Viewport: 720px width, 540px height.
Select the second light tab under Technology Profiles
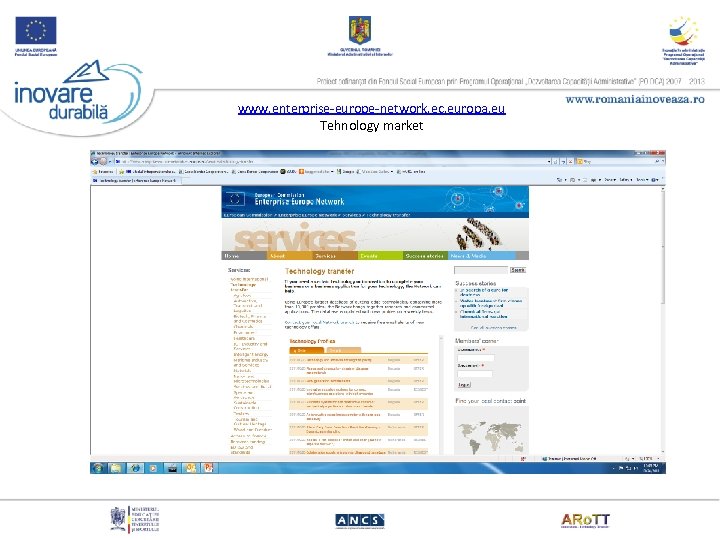pyautogui.click(x=343, y=350)
